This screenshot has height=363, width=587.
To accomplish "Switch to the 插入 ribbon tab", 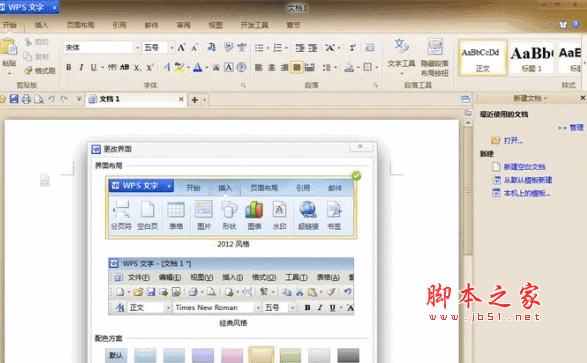I will [x=41, y=25].
